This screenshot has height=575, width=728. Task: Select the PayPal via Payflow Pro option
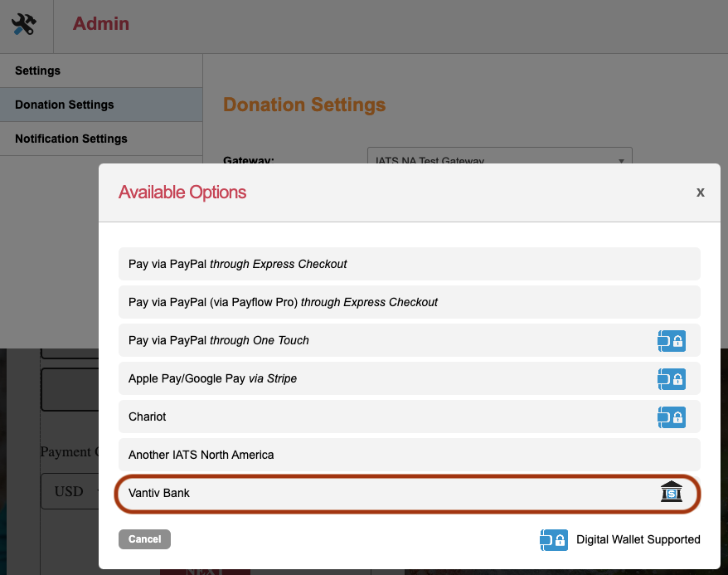click(x=283, y=302)
